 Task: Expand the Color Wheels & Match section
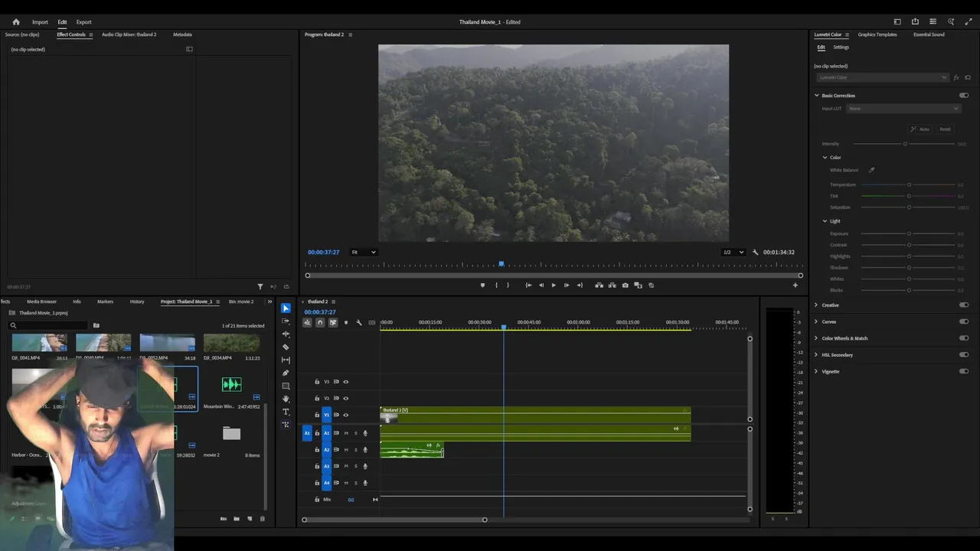tap(816, 338)
